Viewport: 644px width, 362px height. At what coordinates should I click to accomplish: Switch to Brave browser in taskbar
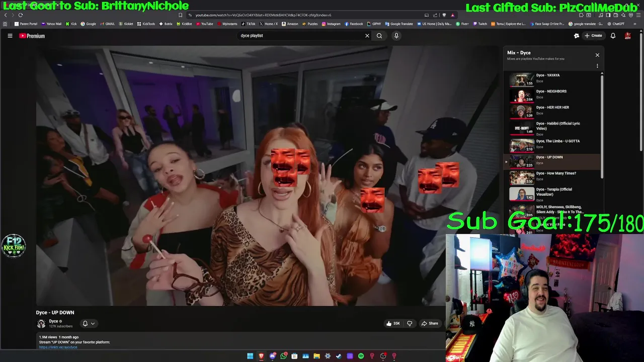click(261, 356)
